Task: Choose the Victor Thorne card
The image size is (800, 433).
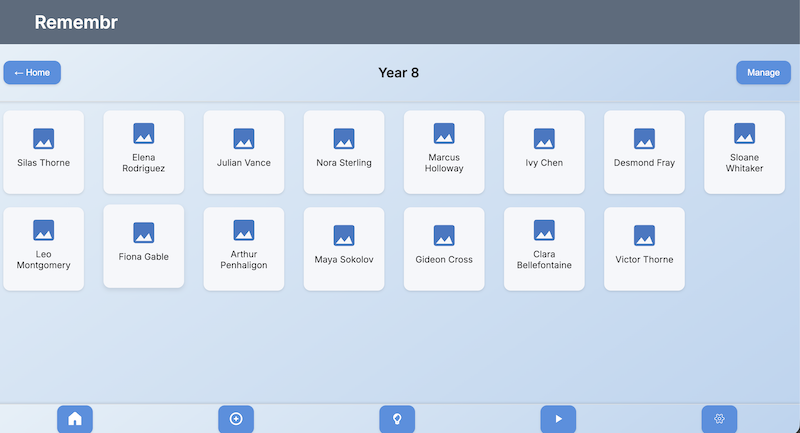Action: 644,249
